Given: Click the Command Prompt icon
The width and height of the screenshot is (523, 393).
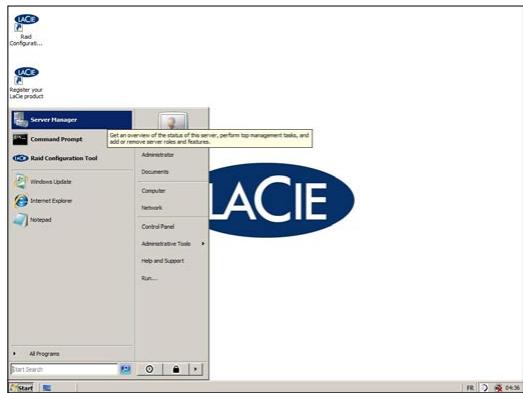Looking at the screenshot, I should [x=20, y=139].
